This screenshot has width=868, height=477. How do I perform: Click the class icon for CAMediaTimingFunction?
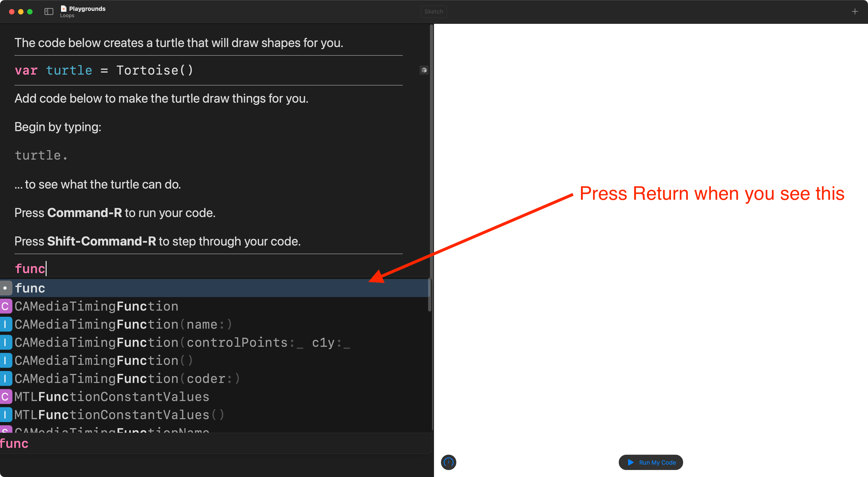pos(5,306)
